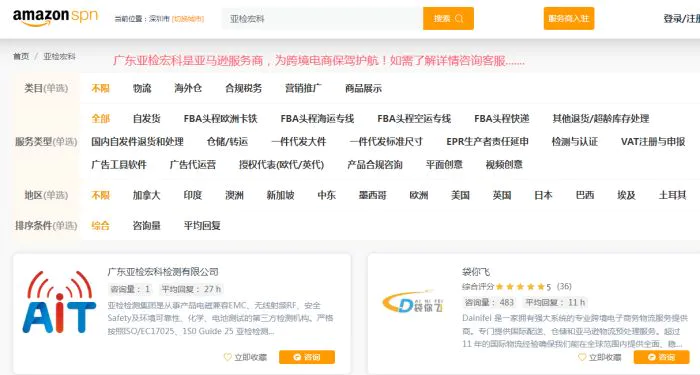
Task: Click the 亚检宏科 breadcrumb item
Action: [59, 56]
